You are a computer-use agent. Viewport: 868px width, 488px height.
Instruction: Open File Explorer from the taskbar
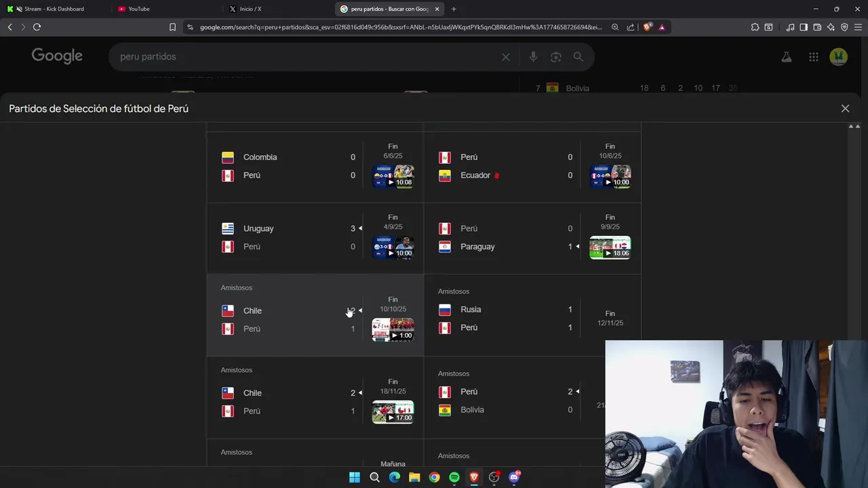[x=414, y=477]
